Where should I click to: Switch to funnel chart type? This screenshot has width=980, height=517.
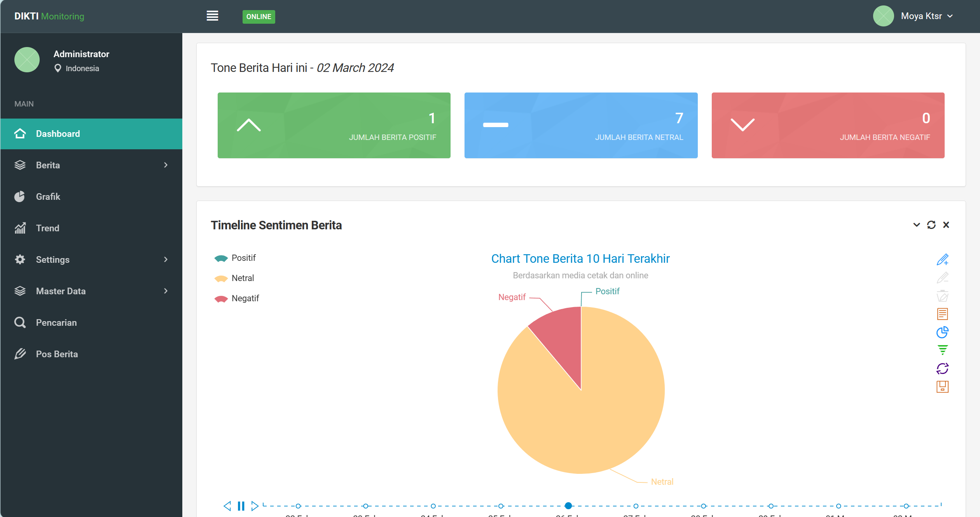[942, 350]
